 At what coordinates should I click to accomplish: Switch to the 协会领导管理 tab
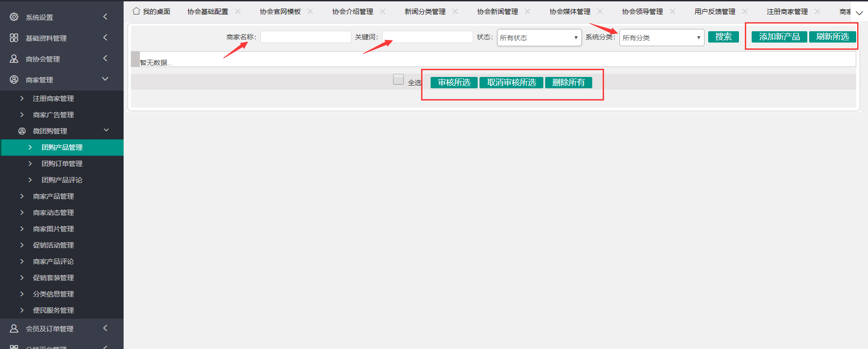coord(642,12)
